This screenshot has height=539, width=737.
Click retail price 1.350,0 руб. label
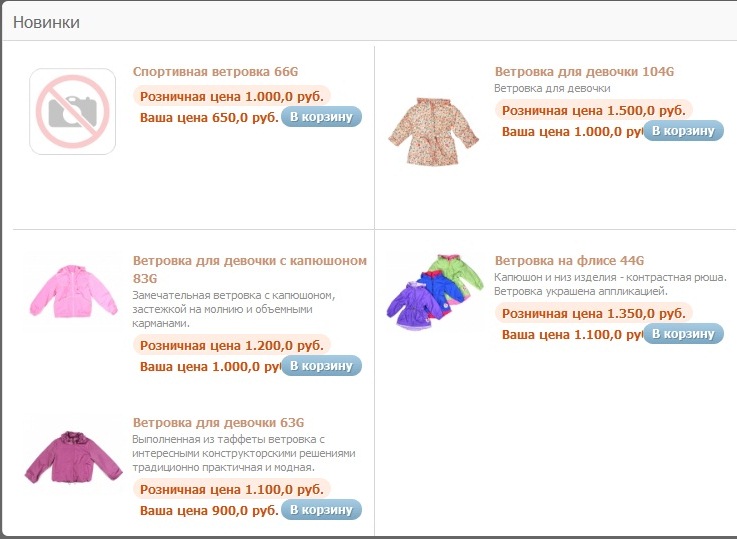(593, 313)
